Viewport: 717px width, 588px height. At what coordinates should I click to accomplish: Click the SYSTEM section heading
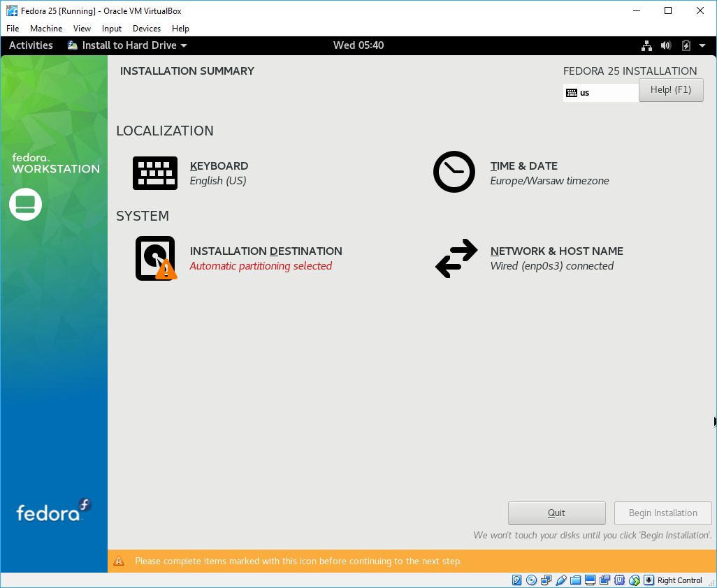(x=143, y=216)
